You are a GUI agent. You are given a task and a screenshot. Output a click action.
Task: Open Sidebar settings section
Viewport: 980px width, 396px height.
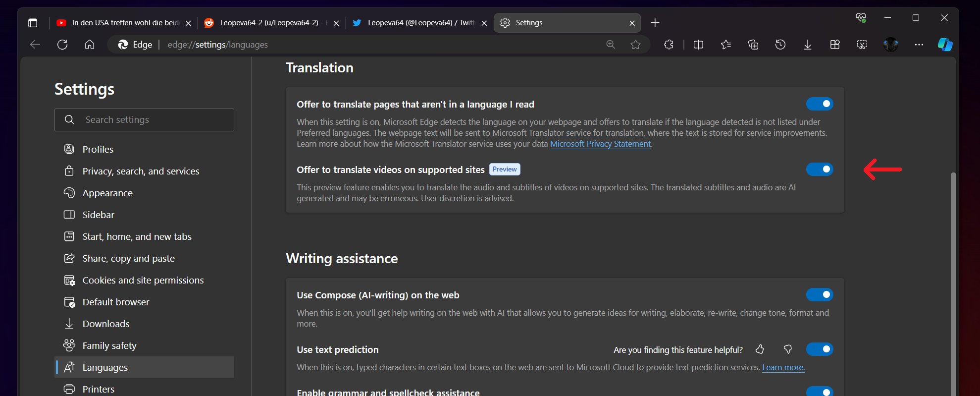pyautogui.click(x=144, y=215)
